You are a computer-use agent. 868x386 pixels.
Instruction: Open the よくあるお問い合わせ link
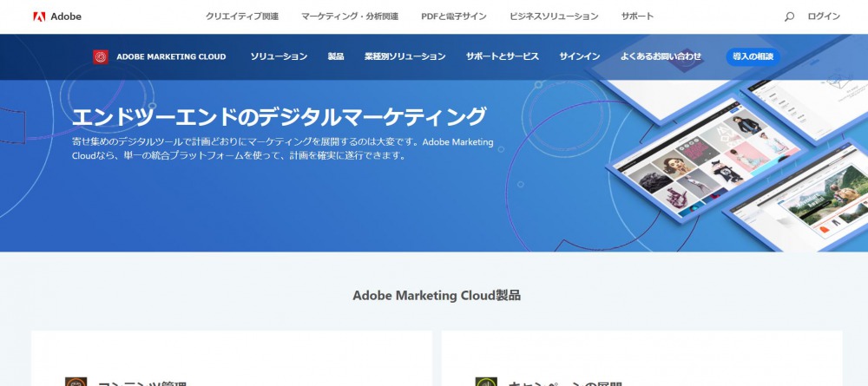[x=661, y=57]
